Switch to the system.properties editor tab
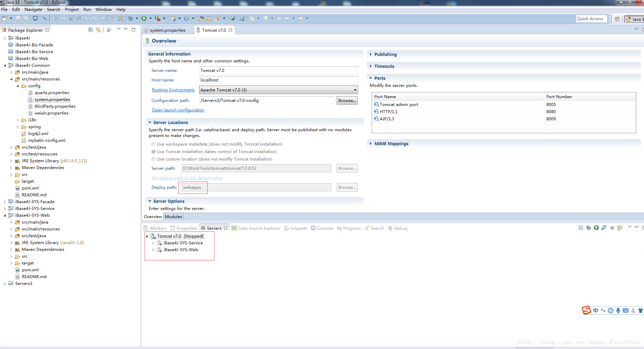 pyautogui.click(x=167, y=30)
